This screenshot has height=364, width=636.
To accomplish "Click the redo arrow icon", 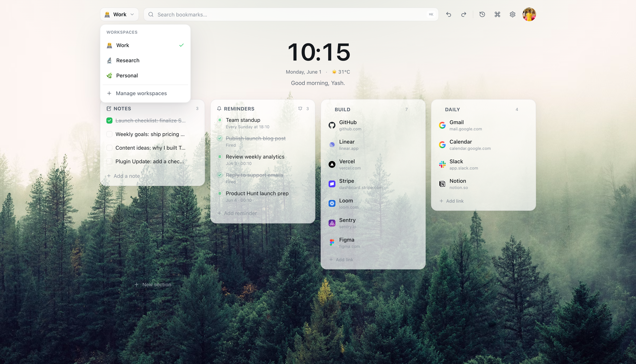I will (463, 15).
